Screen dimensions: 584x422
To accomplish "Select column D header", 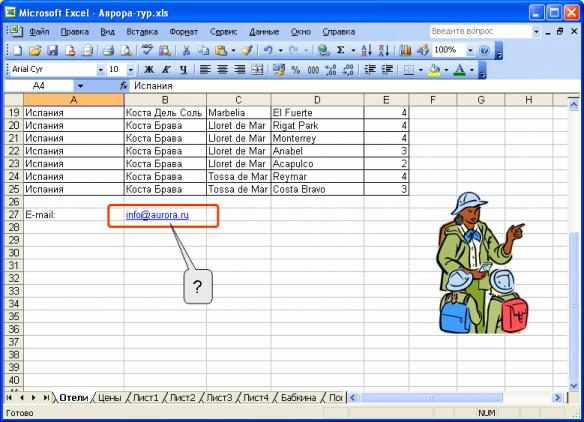I will click(x=317, y=100).
